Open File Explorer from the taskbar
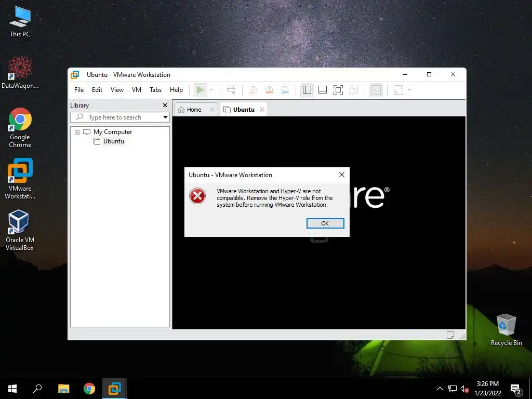532x399 pixels. [64, 389]
